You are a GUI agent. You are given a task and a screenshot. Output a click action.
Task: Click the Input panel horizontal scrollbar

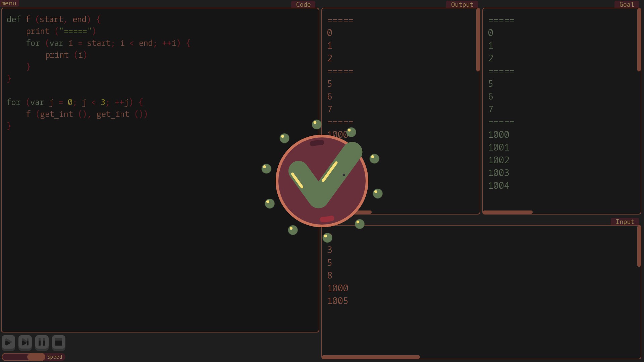coord(371,357)
